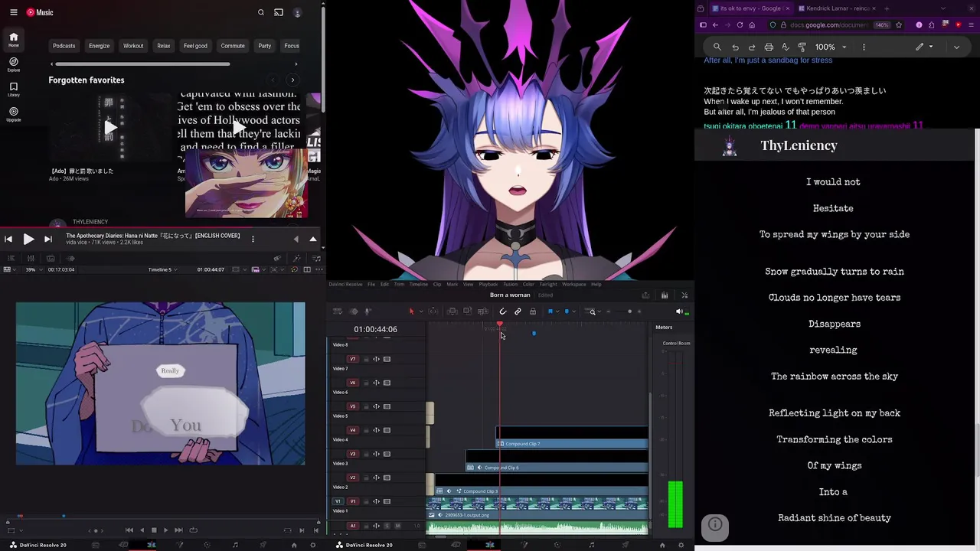Open the Upgrade page in YouTube Music sidebar
This screenshot has height=551, width=980.
pyautogui.click(x=14, y=114)
